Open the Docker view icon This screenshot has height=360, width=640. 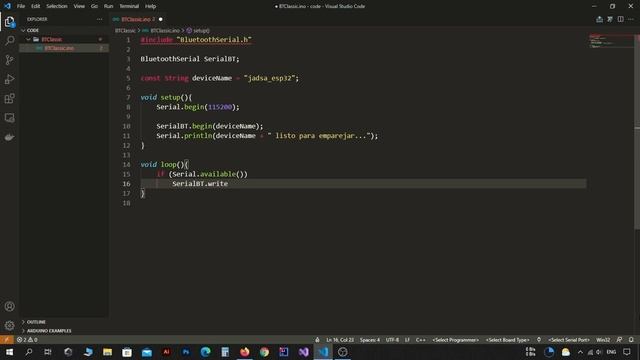(9, 137)
